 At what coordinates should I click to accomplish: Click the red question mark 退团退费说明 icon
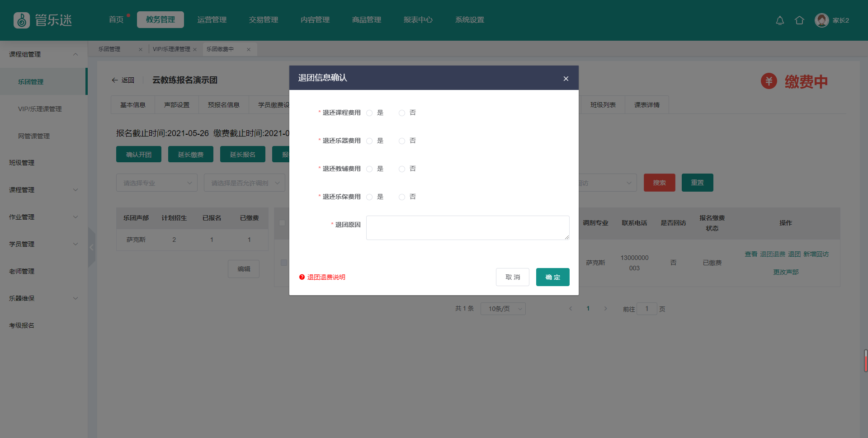pyautogui.click(x=302, y=277)
